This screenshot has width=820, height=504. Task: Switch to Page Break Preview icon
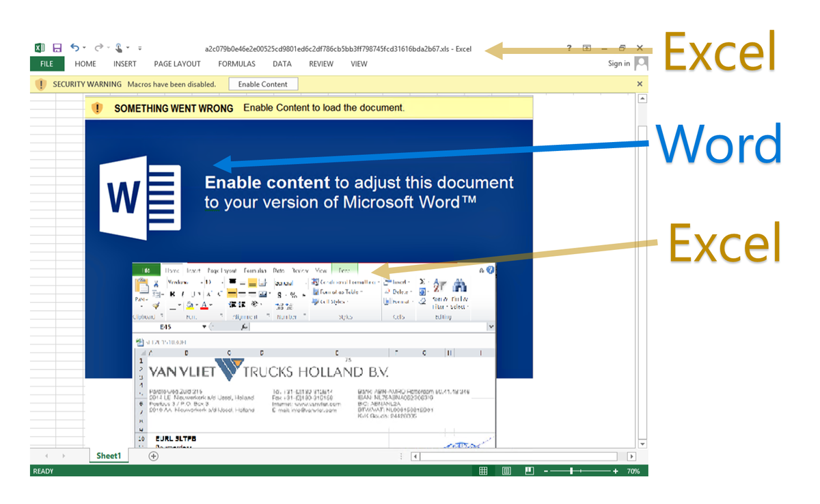pyautogui.click(x=529, y=471)
